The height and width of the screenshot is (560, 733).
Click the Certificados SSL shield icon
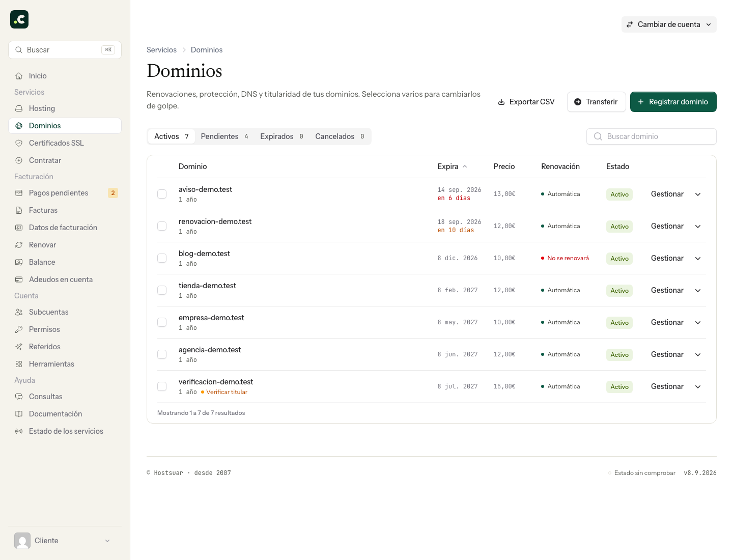click(19, 143)
